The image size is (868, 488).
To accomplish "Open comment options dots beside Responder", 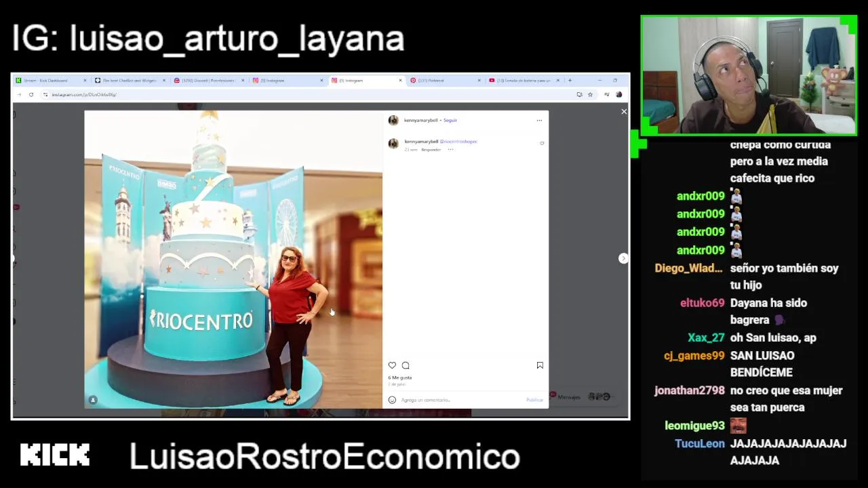I will 450,149.
